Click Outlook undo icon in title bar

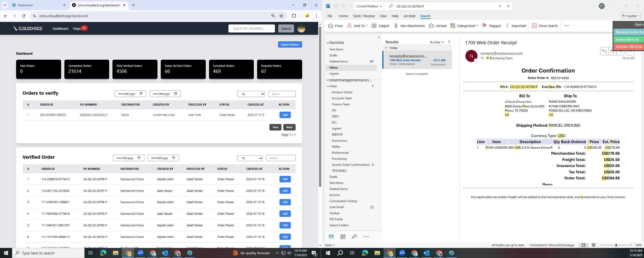(x=343, y=6)
